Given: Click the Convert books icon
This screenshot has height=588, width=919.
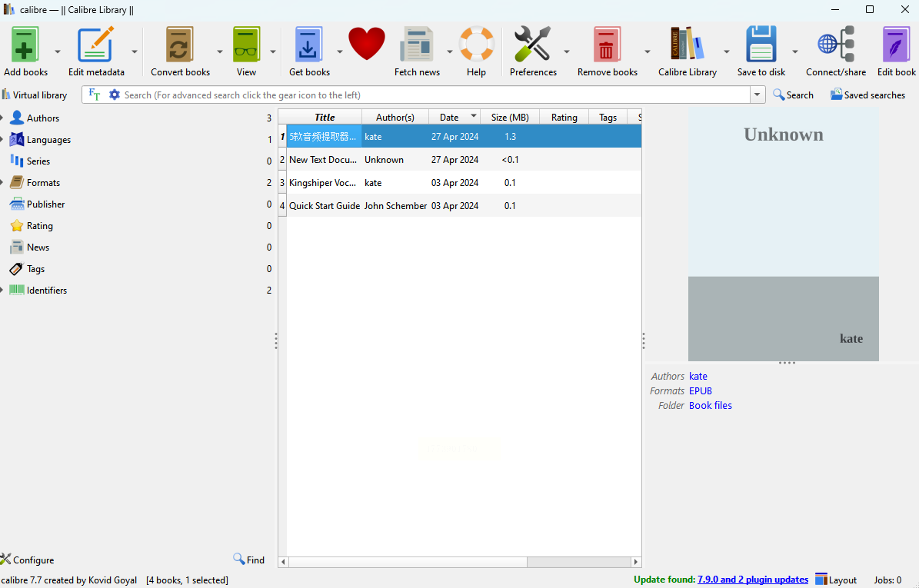Looking at the screenshot, I should [179, 45].
